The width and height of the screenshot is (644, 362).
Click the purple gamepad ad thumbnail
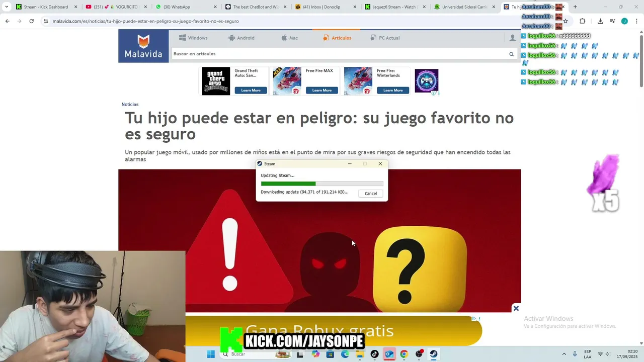click(427, 80)
